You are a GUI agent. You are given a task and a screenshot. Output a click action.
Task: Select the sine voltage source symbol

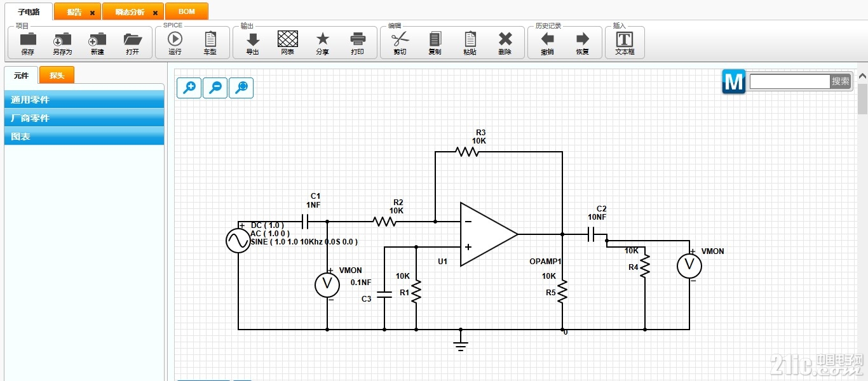(238, 241)
